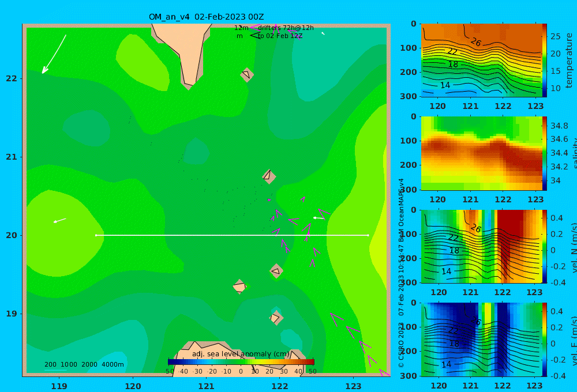Click the black arrow icon beside 'to 02 Feb 12Z'
Viewport: 577px width, 392px height.
pyautogui.click(x=255, y=35)
